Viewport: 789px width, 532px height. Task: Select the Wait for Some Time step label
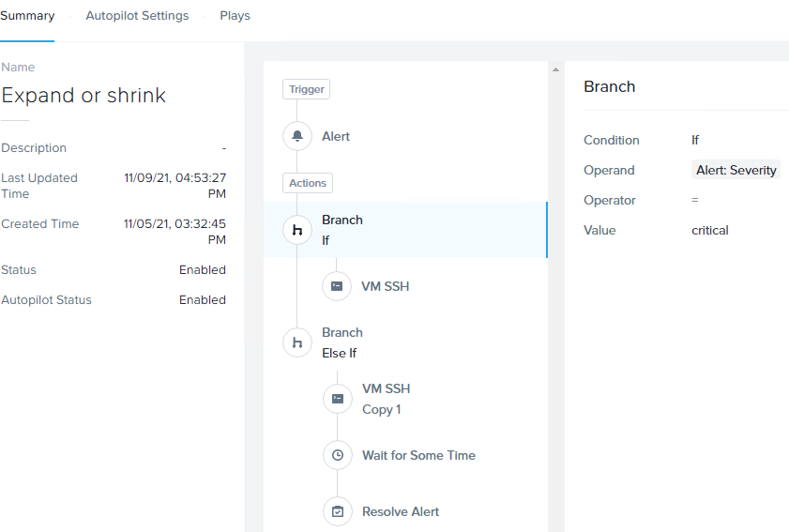tap(418, 455)
